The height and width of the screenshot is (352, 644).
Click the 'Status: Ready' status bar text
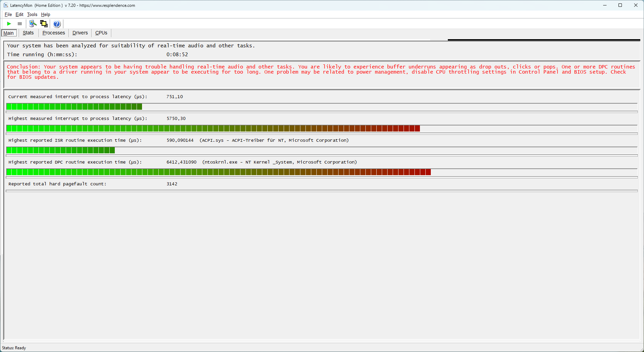coord(14,348)
